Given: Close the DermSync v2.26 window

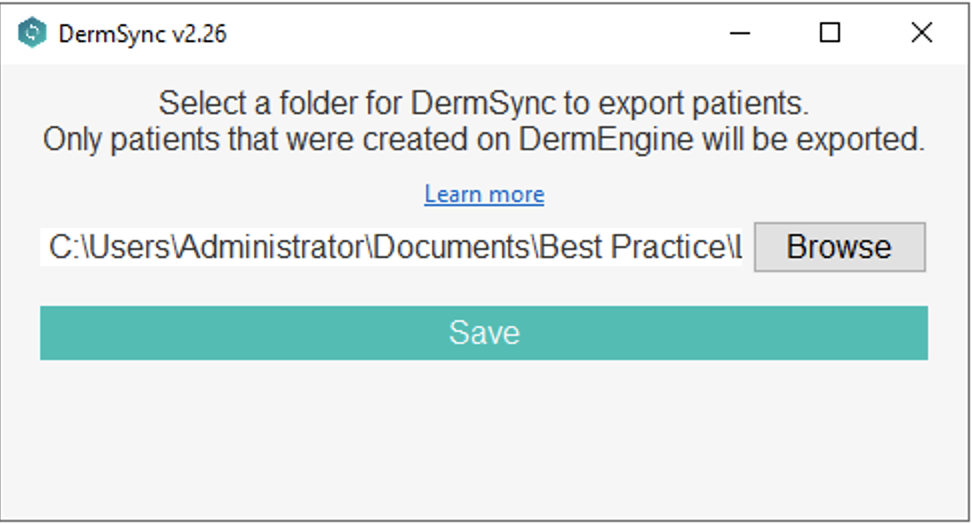Looking at the screenshot, I should click(921, 33).
